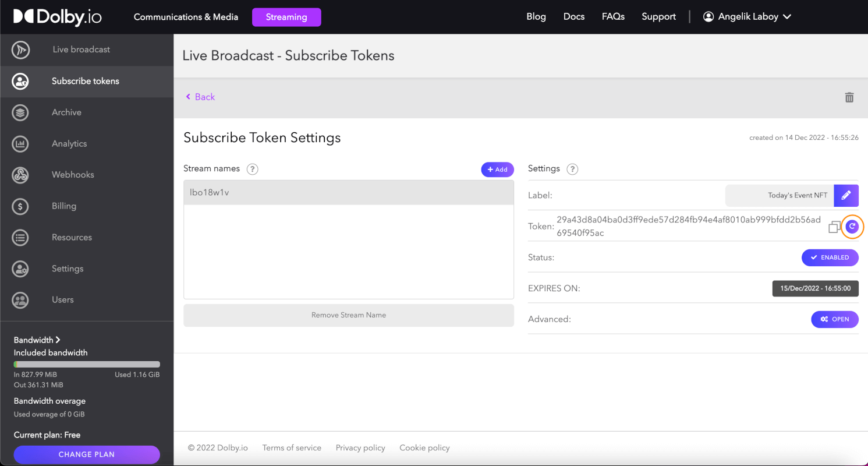Open the Advanced settings section
The width and height of the screenshot is (868, 466).
[834, 319]
